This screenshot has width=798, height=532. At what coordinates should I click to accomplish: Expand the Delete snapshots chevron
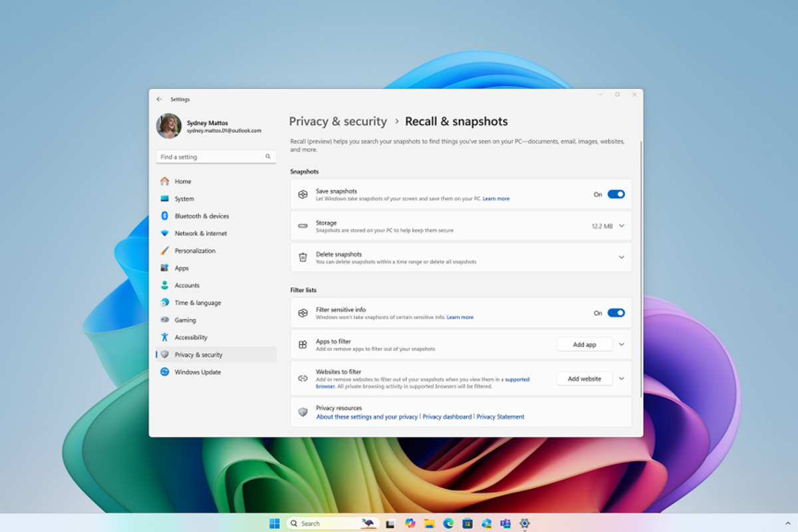622,257
